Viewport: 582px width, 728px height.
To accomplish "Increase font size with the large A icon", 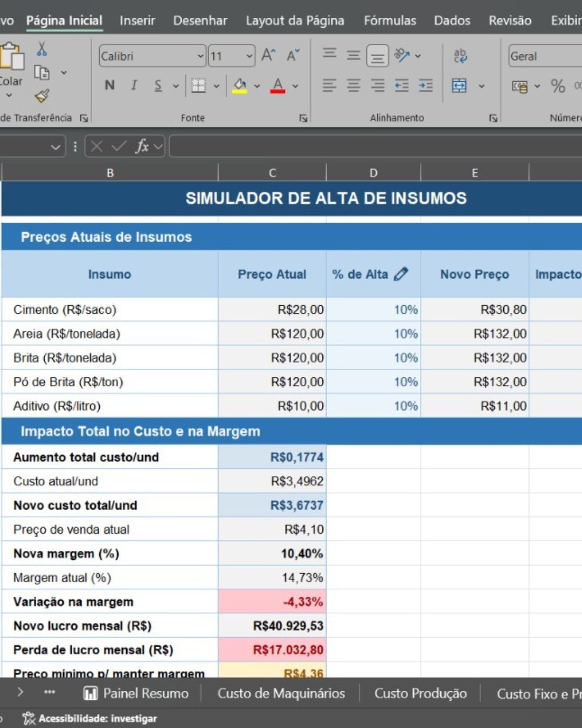I will point(268,56).
